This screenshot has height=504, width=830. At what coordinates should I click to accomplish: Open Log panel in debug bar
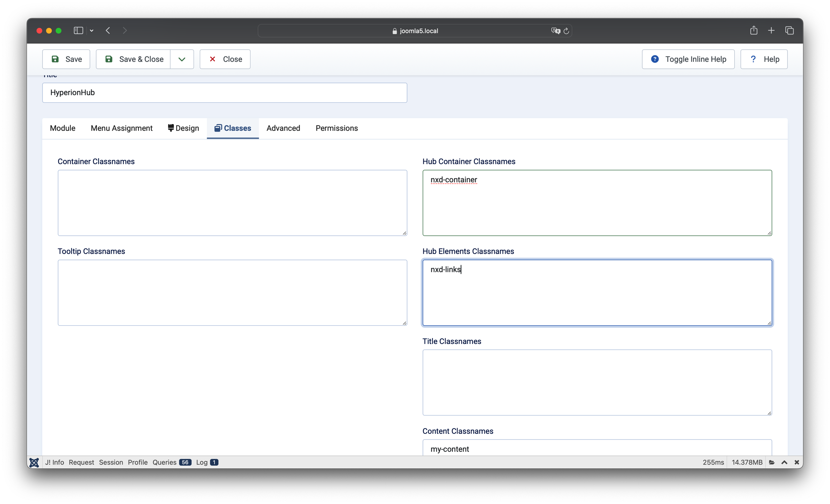coord(207,463)
